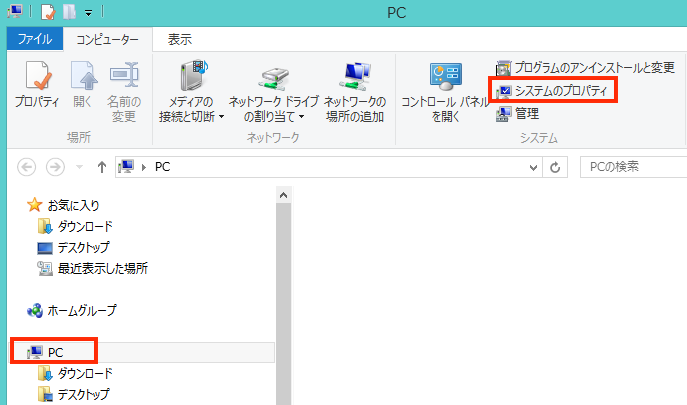Screen dimensions: 687x405
Task: Select Homegroup (ホームグループ) in navigation pane
Action: [72, 310]
